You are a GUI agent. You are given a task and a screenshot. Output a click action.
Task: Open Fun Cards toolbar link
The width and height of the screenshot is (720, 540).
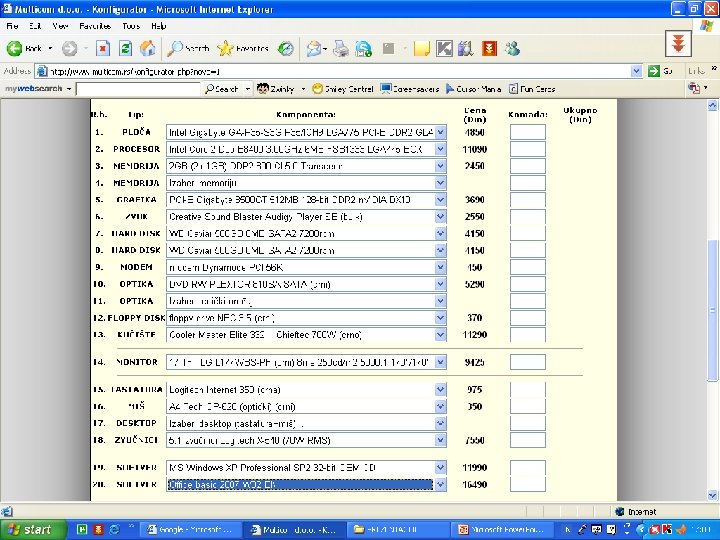pyautogui.click(x=532, y=89)
